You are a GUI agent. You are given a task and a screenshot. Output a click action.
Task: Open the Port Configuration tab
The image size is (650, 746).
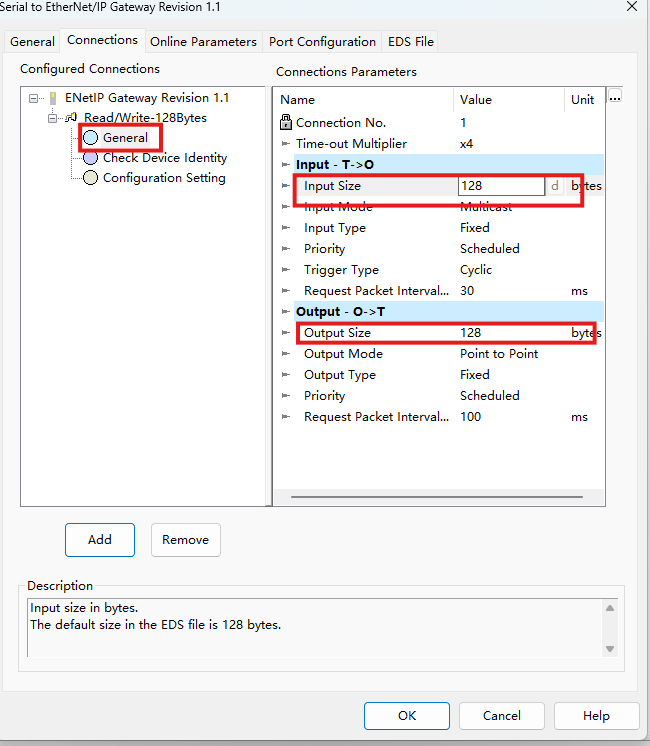pos(322,42)
